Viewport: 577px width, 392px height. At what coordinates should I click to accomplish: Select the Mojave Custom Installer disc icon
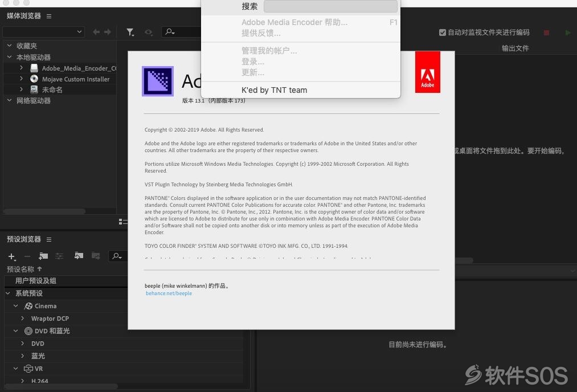coord(34,79)
